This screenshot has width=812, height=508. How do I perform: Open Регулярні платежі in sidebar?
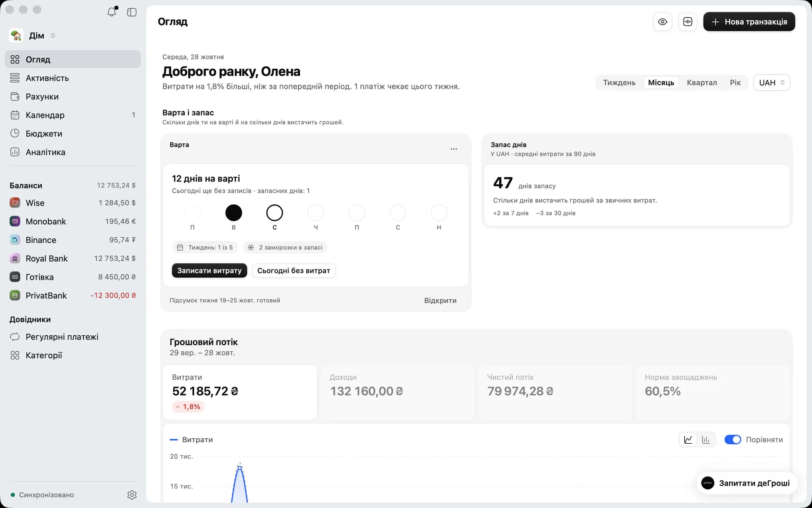pos(73,337)
